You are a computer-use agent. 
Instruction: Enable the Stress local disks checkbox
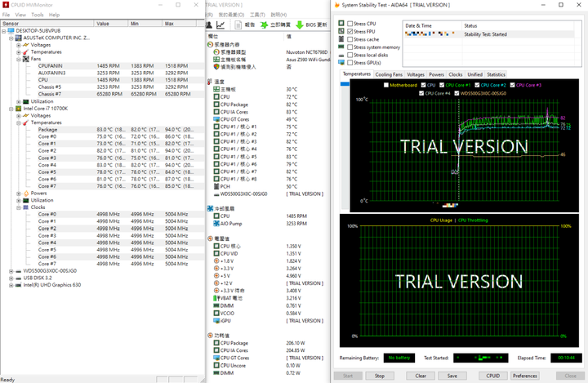coord(350,56)
